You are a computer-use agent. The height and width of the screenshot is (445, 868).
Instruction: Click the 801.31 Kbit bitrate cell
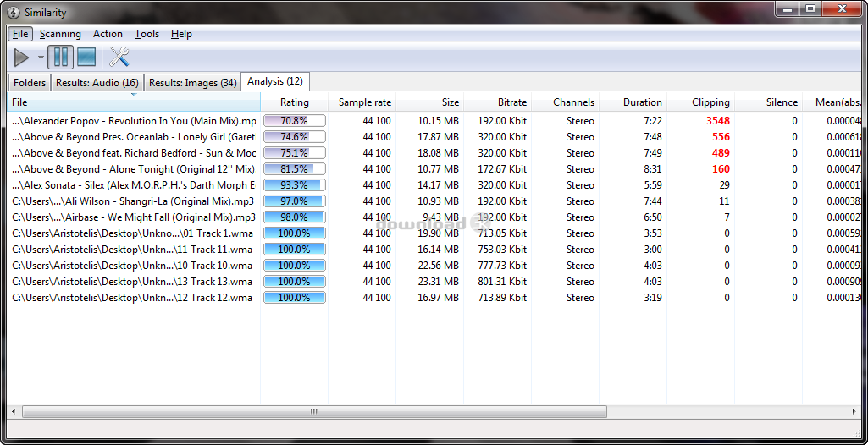point(502,282)
